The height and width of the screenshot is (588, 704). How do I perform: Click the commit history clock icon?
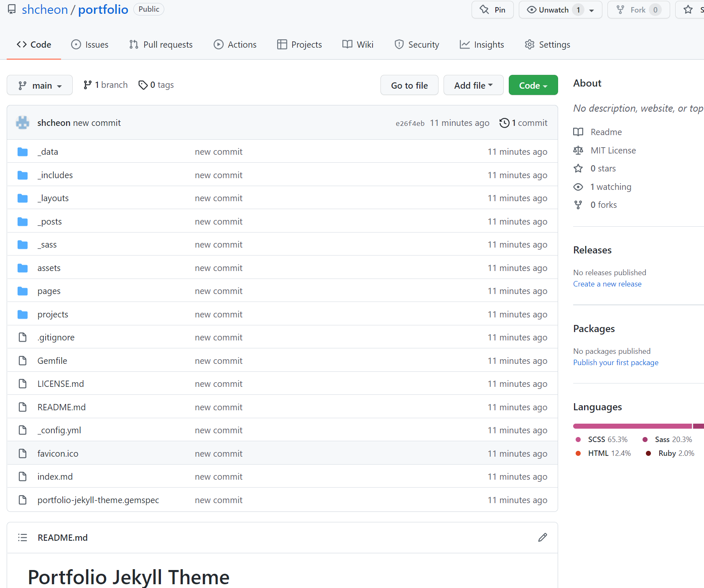tap(505, 123)
